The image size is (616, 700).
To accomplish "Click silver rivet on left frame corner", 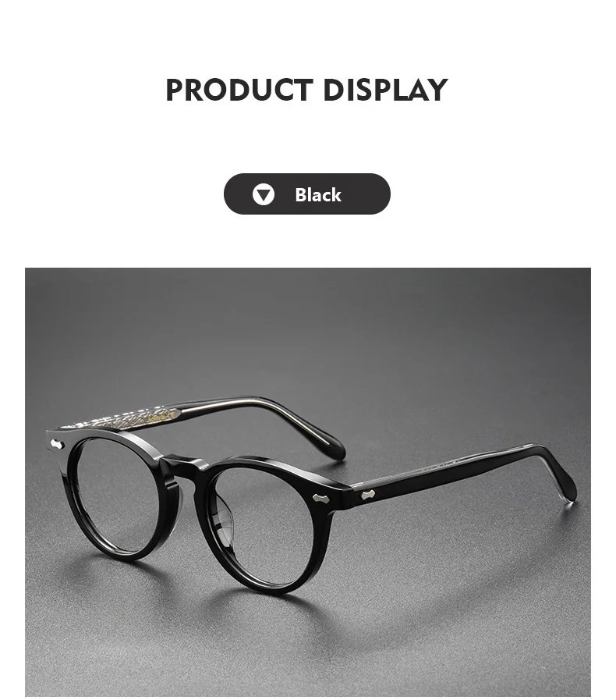I will click(x=58, y=444).
